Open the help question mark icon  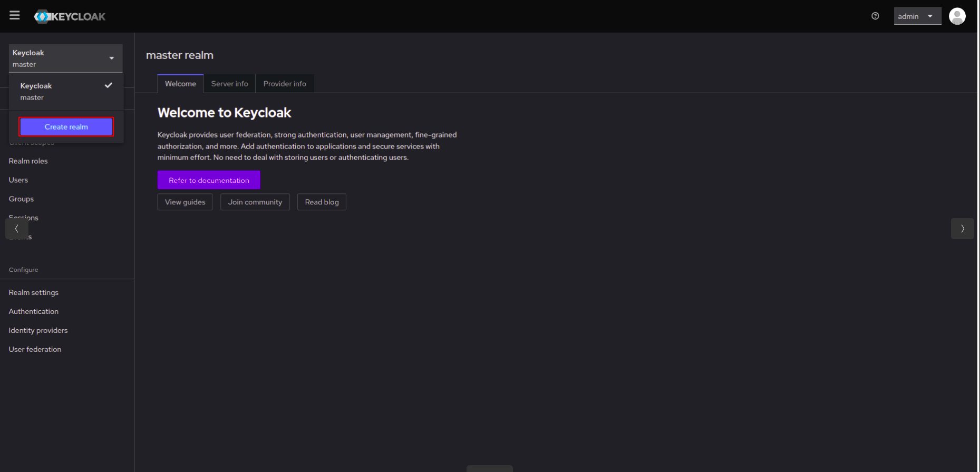(x=875, y=16)
